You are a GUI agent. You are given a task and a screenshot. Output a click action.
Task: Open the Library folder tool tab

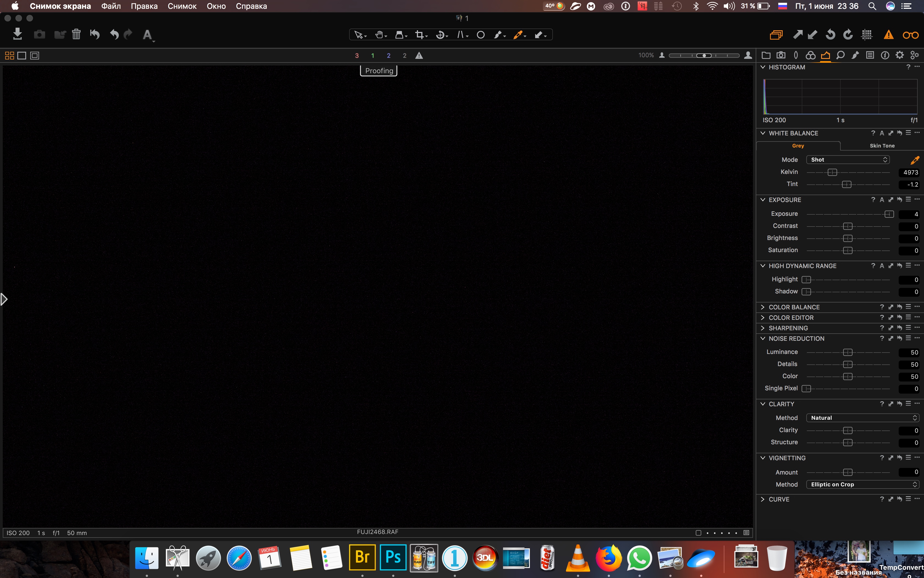tap(766, 55)
